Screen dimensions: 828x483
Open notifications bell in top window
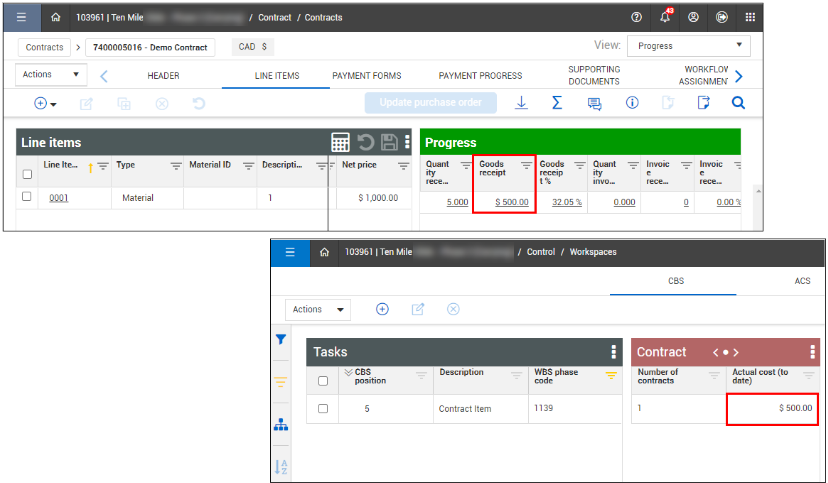[x=664, y=17]
